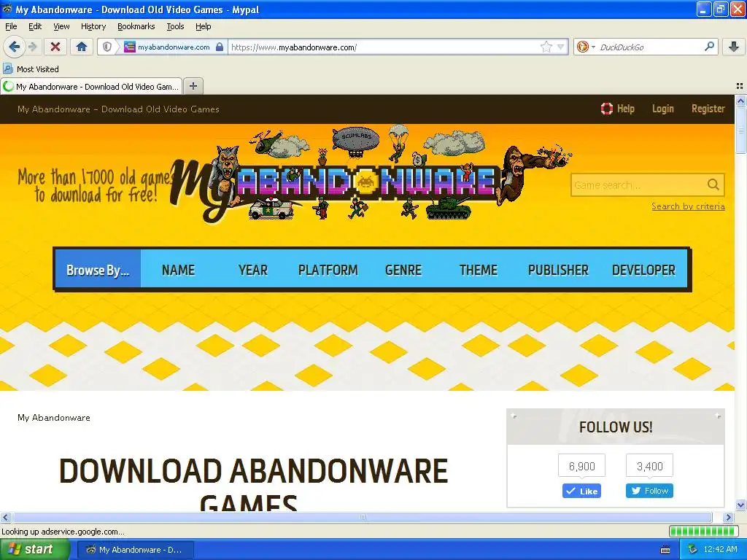Click the forward navigation arrow
Screen dimensions: 747x560
tap(32, 47)
